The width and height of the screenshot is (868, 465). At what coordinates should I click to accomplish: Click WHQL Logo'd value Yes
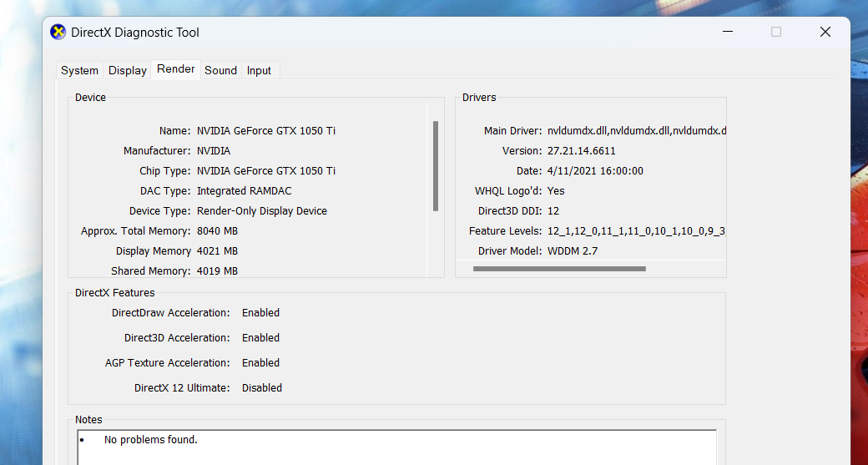click(x=556, y=190)
